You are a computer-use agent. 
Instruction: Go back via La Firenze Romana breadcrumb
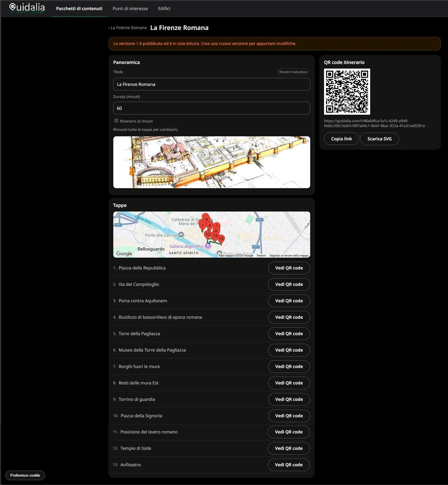[127, 28]
